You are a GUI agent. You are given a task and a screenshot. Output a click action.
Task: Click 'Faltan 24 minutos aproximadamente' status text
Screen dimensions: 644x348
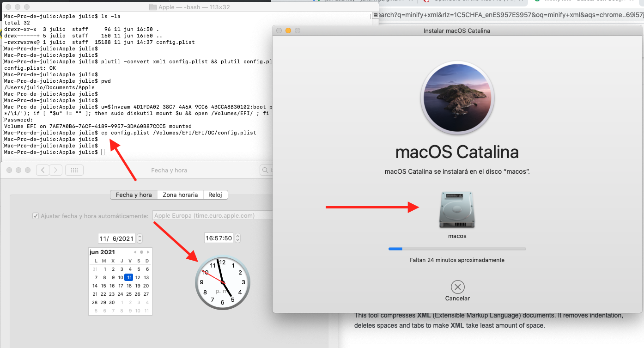click(x=457, y=260)
